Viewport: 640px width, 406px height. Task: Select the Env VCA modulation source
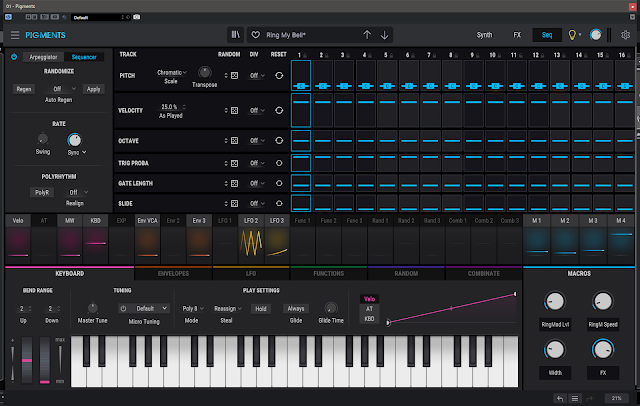147,240
